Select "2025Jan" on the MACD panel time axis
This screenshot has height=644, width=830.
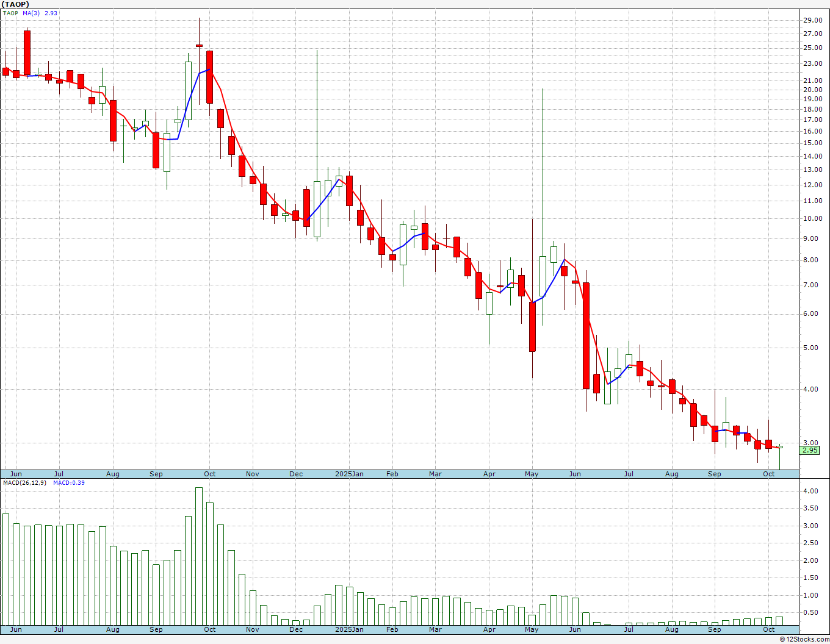(x=350, y=629)
